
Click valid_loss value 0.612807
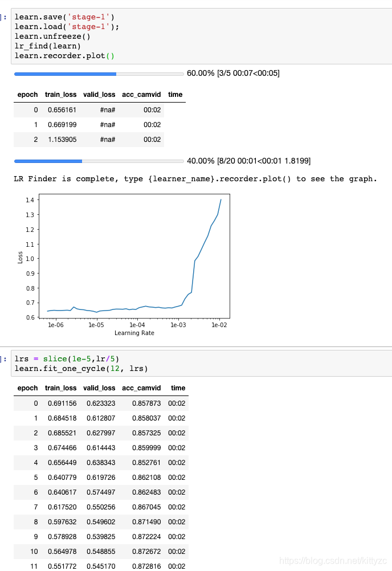coord(101,418)
